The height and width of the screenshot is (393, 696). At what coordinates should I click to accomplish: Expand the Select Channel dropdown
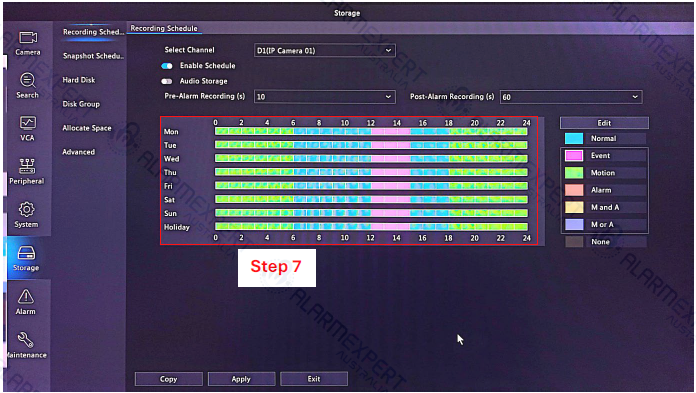(324, 51)
